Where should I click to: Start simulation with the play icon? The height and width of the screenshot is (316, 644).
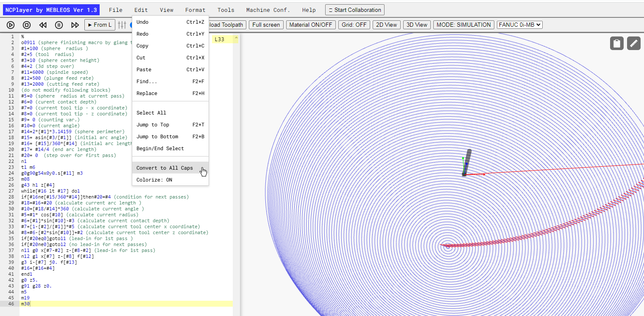[11, 25]
